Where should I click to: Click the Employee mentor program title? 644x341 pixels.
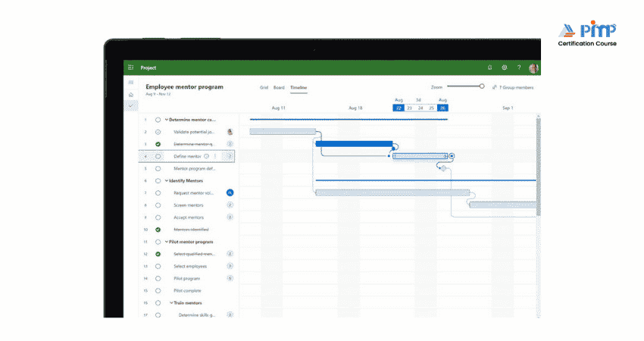tap(184, 86)
